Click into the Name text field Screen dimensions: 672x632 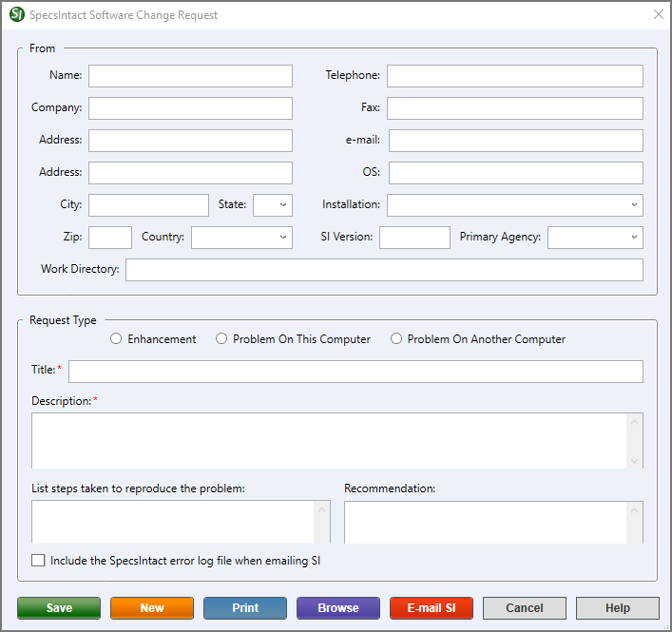tap(190, 76)
